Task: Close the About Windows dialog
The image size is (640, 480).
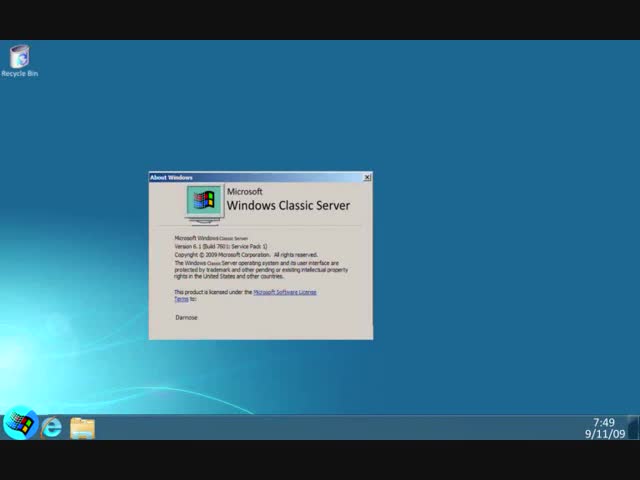Action: coord(367,177)
